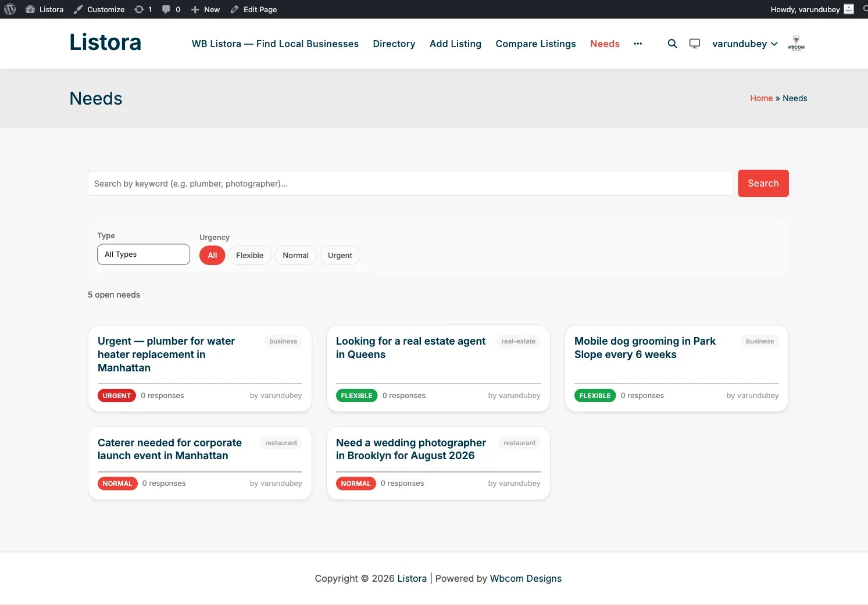Click the Wbcom avatar logo in header
This screenshot has width=868, height=605.
[796, 44]
